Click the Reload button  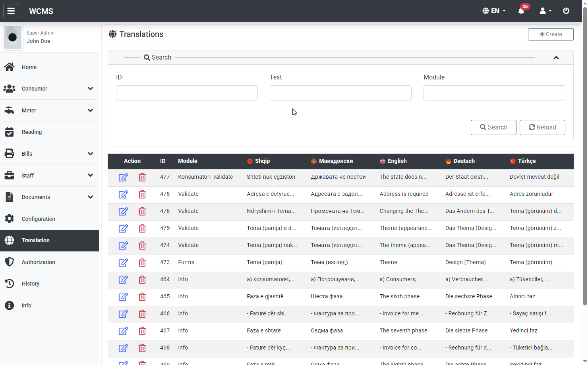click(x=542, y=127)
